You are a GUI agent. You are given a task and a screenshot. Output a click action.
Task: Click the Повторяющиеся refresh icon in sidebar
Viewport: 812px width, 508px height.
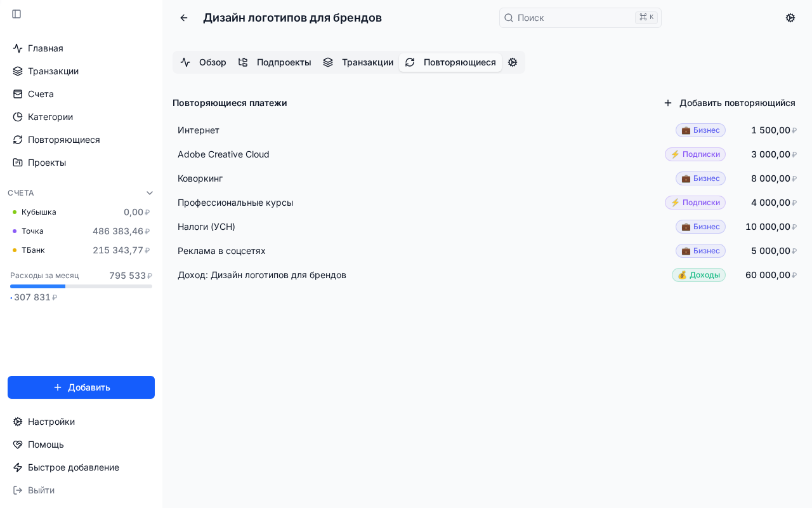(x=17, y=140)
